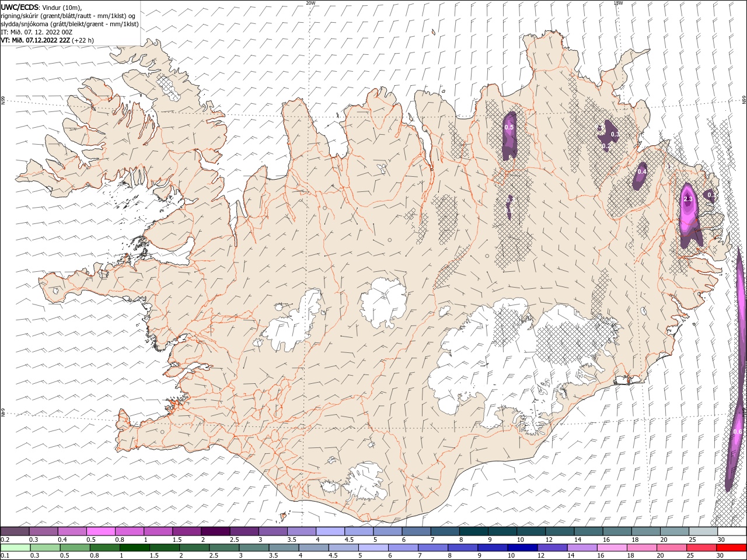Pick the pale green 0.1 swatch, lower legend row
Screen dimensions: 747x560
16,548
